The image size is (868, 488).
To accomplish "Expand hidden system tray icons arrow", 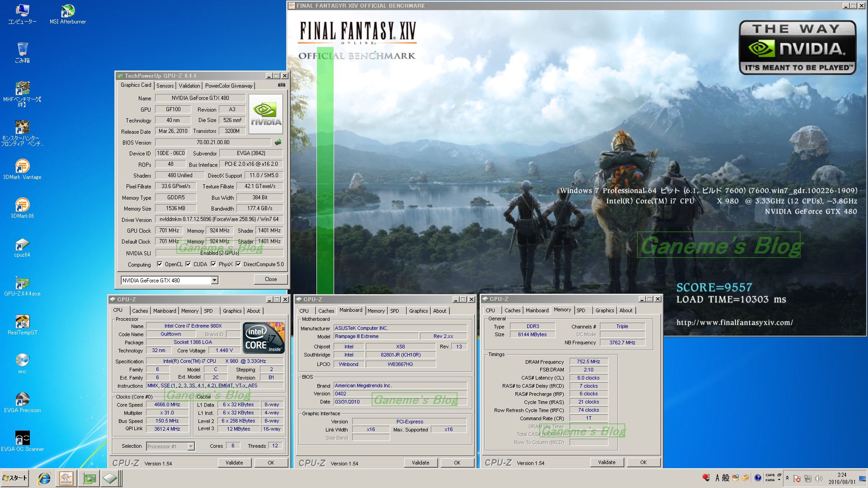I will tap(787, 478).
